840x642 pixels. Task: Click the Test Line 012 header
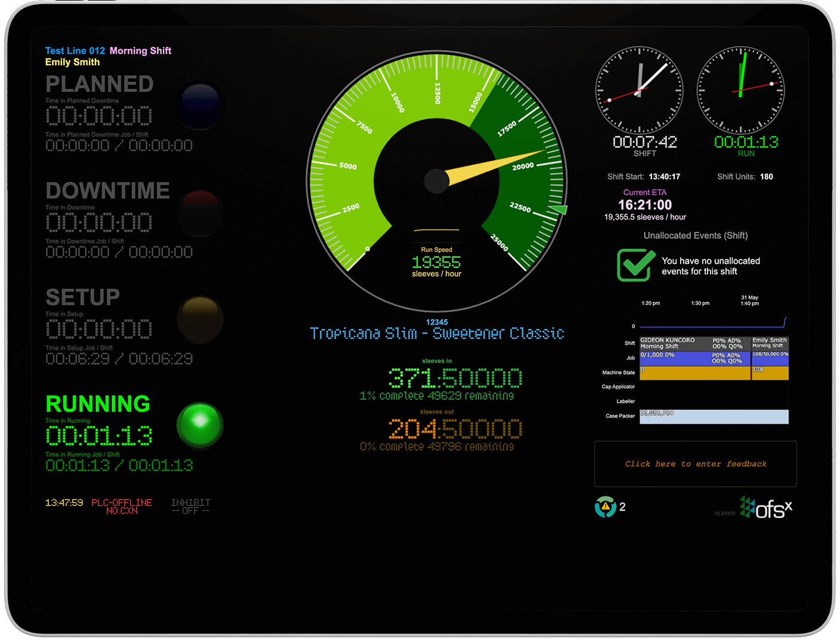pos(75,50)
